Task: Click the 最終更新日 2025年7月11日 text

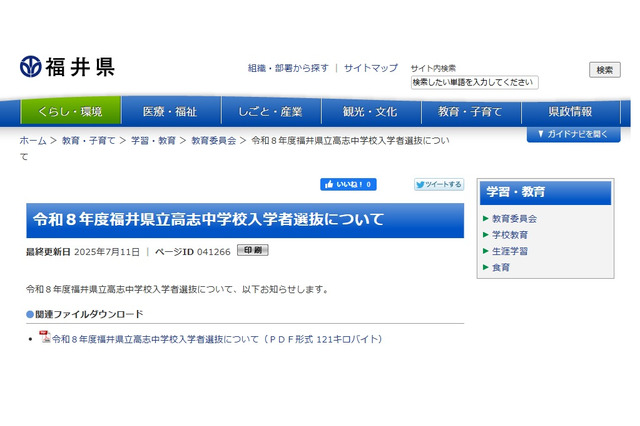Action: pyautogui.click(x=83, y=252)
